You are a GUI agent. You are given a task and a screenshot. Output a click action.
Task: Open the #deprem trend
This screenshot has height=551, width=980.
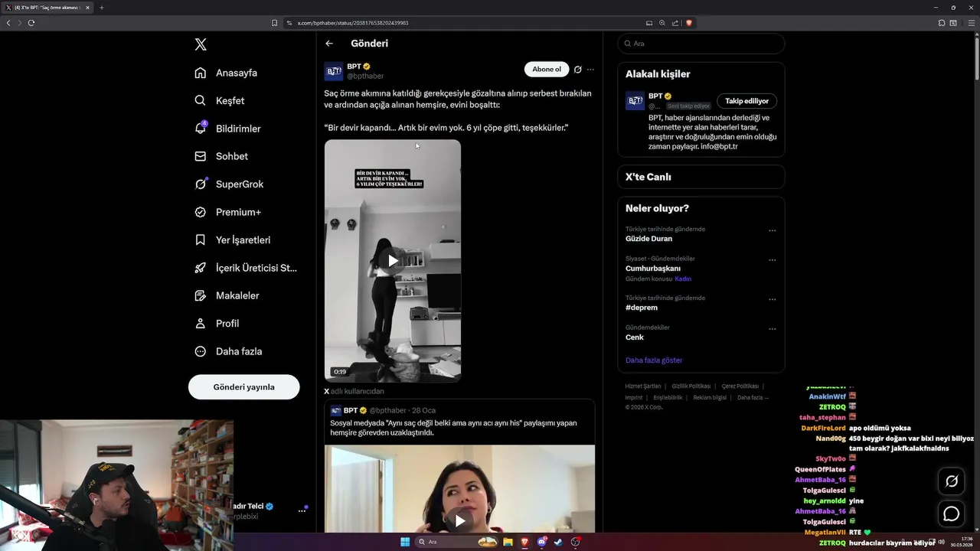[642, 308]
